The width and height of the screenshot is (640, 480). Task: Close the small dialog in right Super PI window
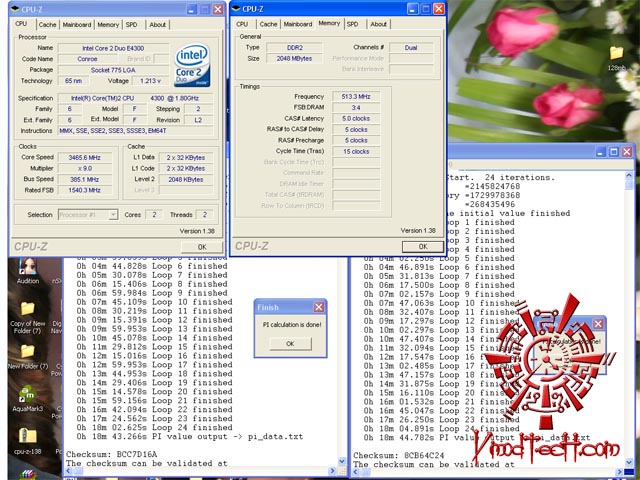598,324
